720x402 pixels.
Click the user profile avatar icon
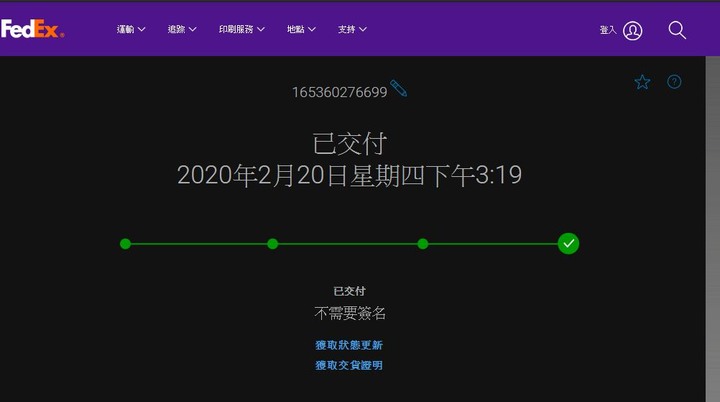pos(632,31)
